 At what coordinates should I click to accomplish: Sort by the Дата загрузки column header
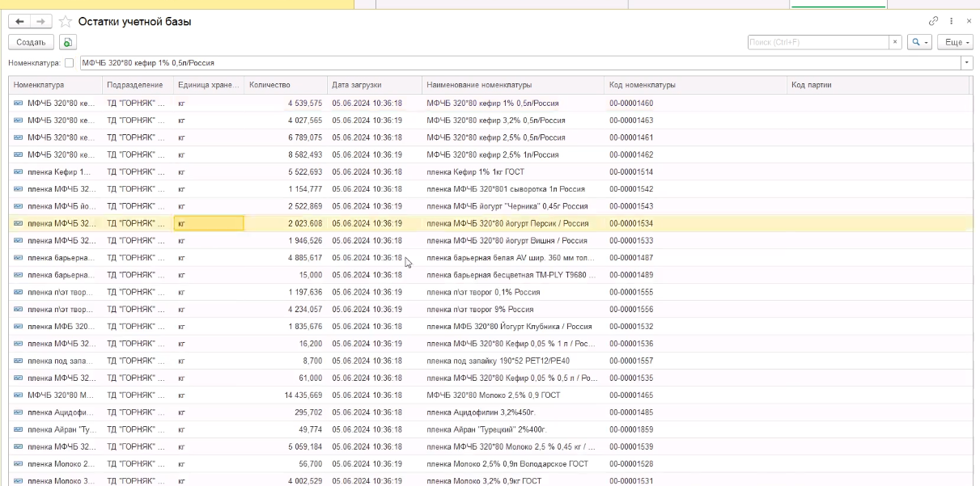[375, 85]
